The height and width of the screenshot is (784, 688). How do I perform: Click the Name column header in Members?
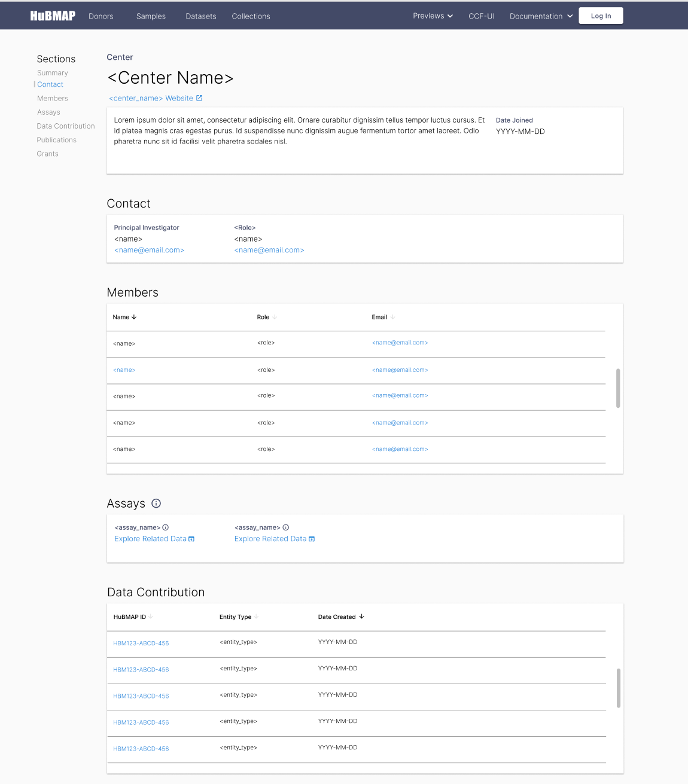coord(121,317)
